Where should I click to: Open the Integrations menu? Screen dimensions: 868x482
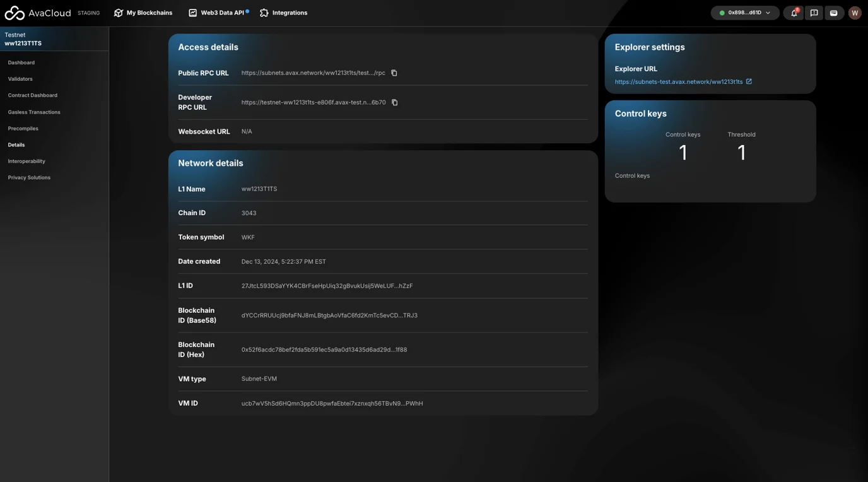click(x=284, y=13)
